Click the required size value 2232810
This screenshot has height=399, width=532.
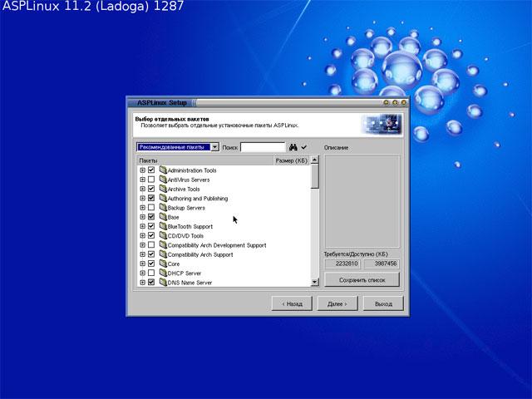[x=343, y=264]
